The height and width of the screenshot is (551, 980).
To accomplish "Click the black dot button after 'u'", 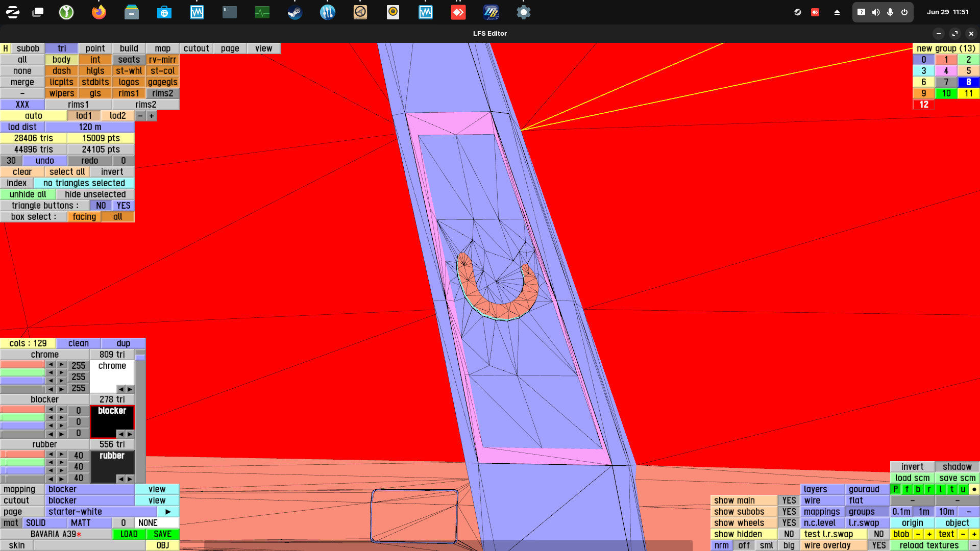I will pos(974,489).
